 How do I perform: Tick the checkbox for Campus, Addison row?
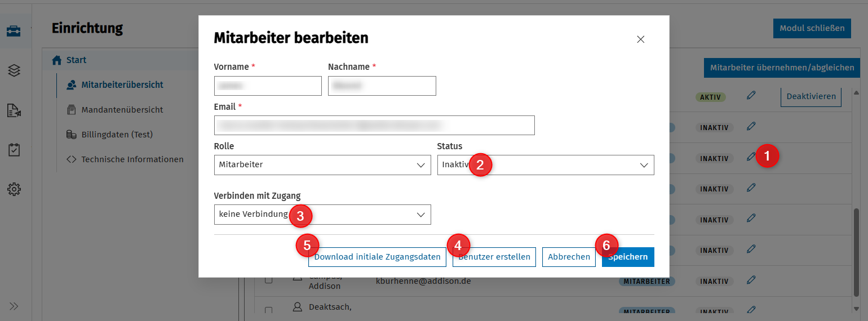click(x=269, y=280)
